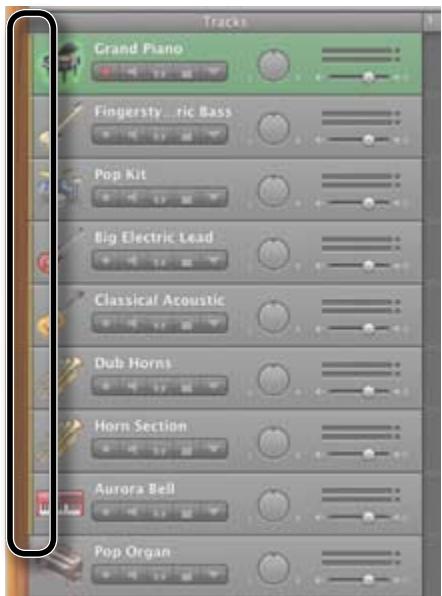Screen dimensions: 442x596
Task: Show automation for Dub Horns track
Action: [x=214, y=387]
